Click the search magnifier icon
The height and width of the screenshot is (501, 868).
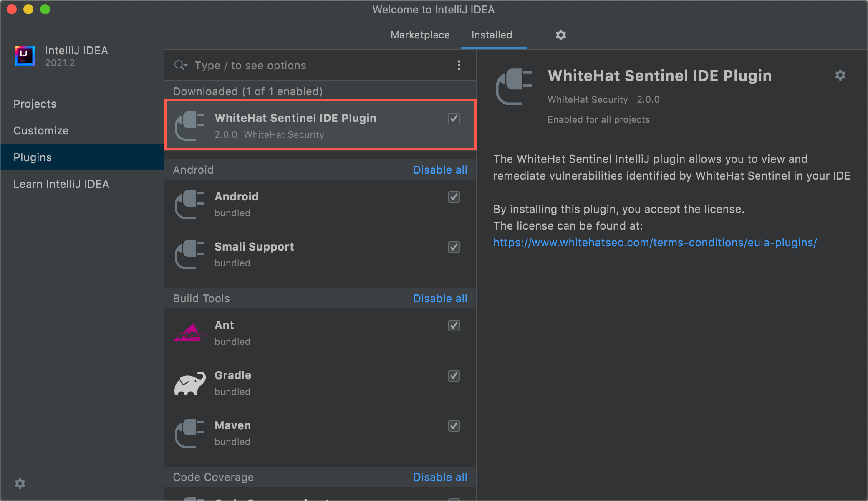coord(180,66)
